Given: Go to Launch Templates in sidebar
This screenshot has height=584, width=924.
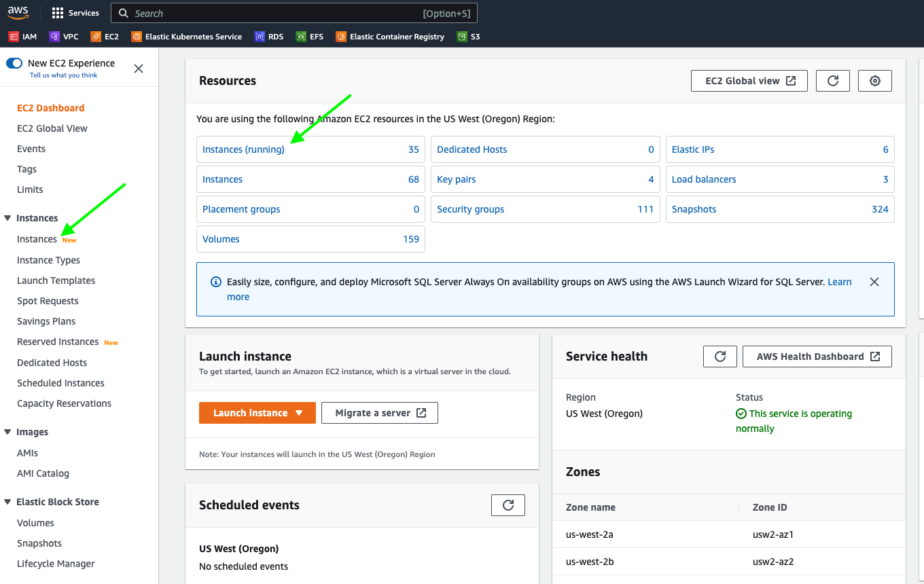Looking at the screenshot, I should point(56,280).
